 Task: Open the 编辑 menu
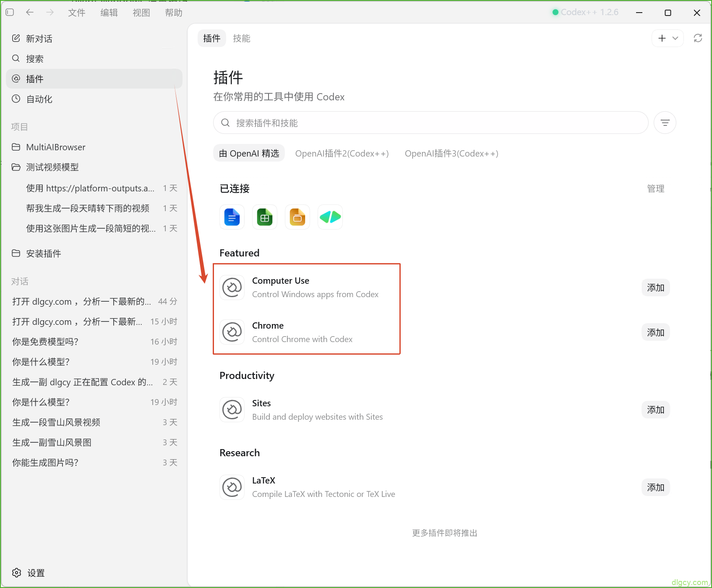pos(109,13)
